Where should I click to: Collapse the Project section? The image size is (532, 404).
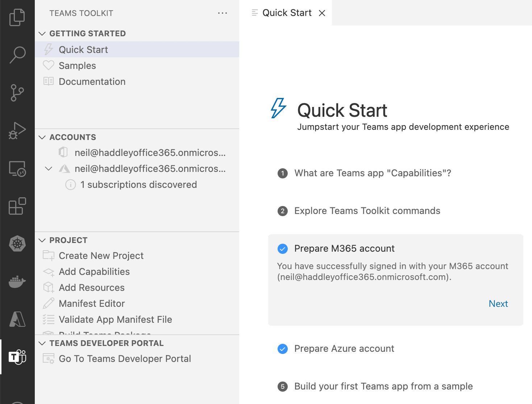tap(42, 240)
